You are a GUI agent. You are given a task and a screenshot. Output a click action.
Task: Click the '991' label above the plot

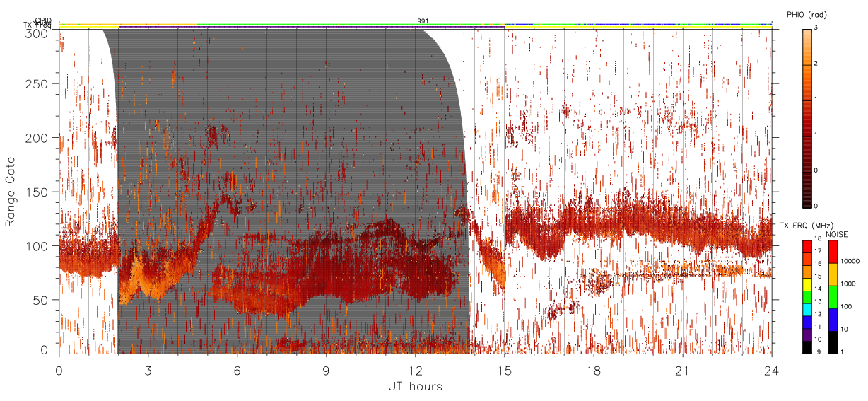tap(423, 21)
